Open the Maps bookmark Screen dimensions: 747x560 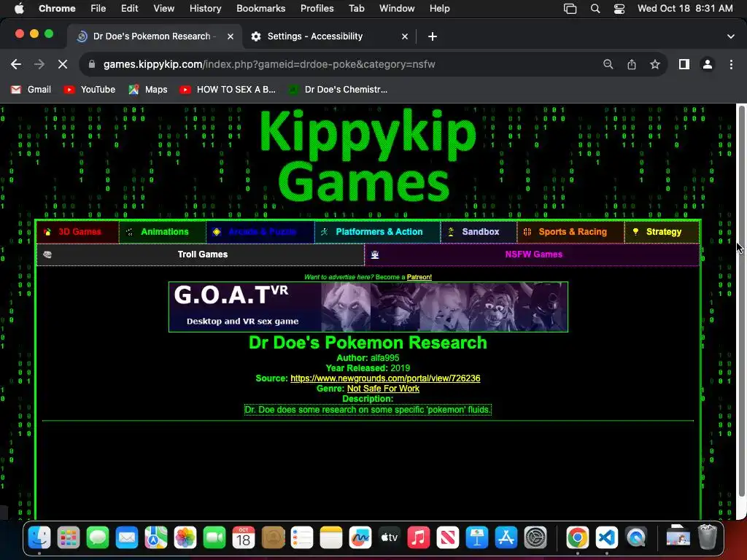(x=148, y=90)
